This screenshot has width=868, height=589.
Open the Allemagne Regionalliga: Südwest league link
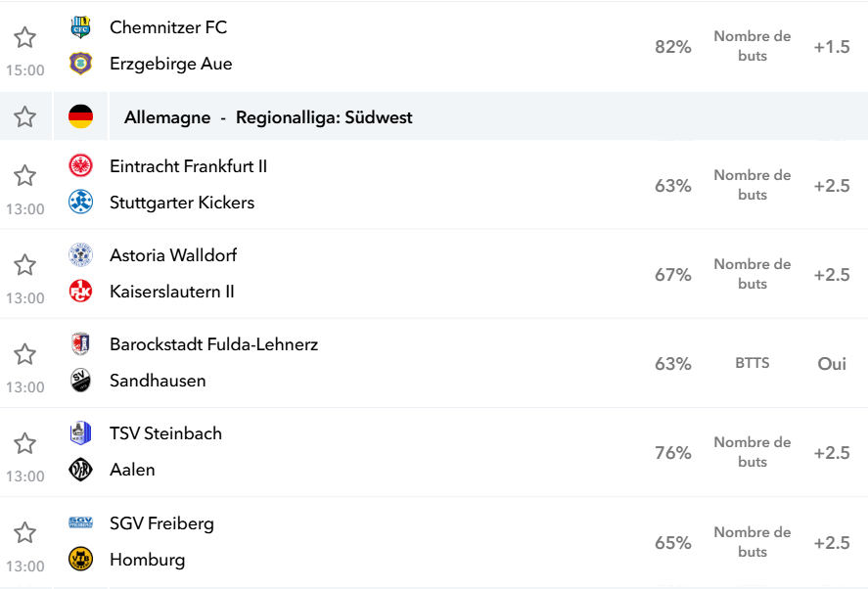(x=268, y=117)
